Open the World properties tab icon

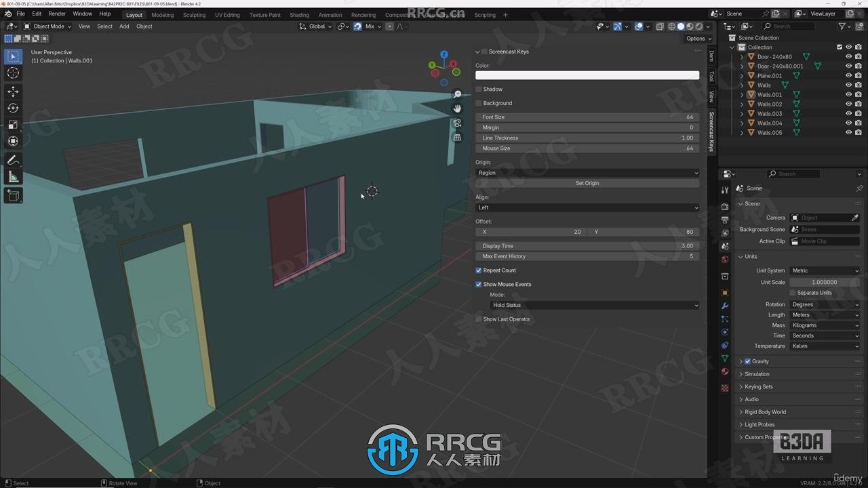[x=725, y=259]
